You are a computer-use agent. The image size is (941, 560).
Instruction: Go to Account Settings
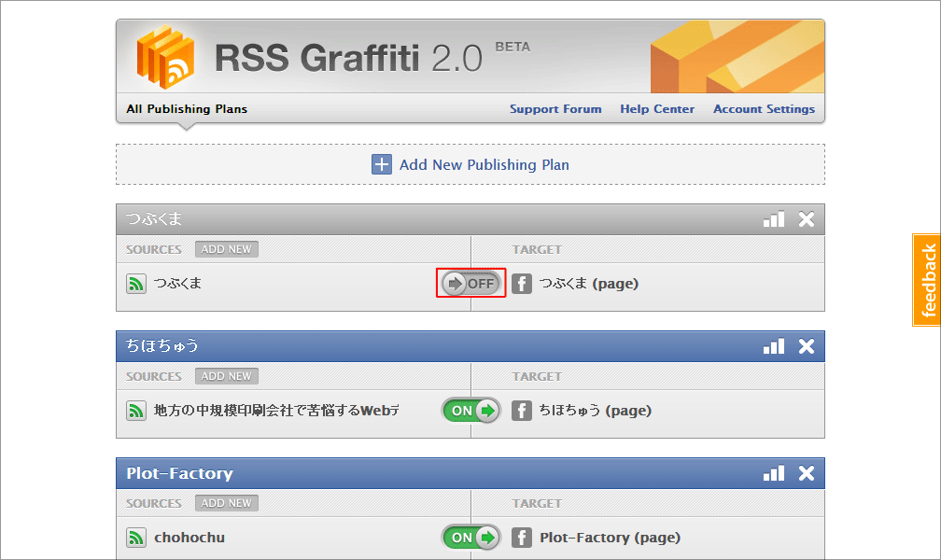(764, 108)
